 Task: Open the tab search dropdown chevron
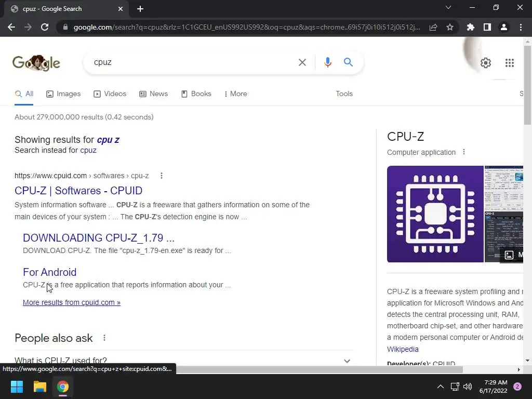[448, 7]
